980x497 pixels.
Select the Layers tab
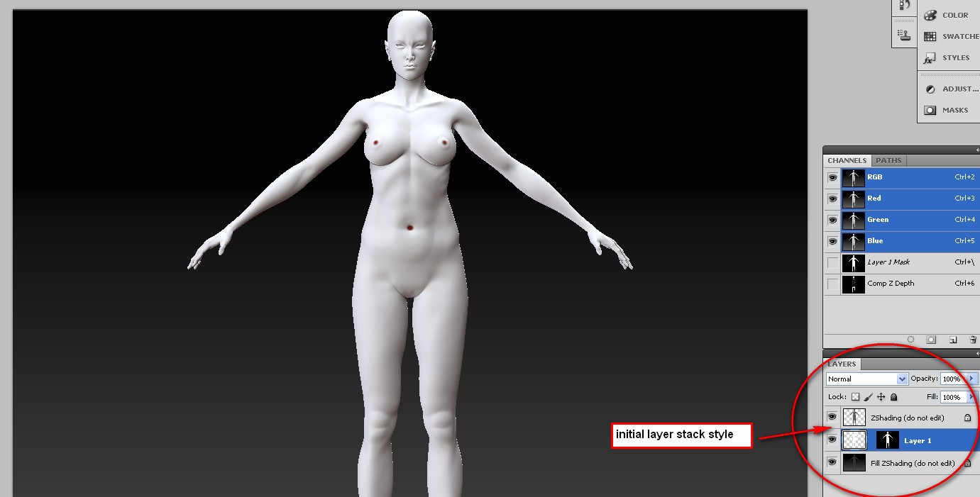(x=842, y=364)
